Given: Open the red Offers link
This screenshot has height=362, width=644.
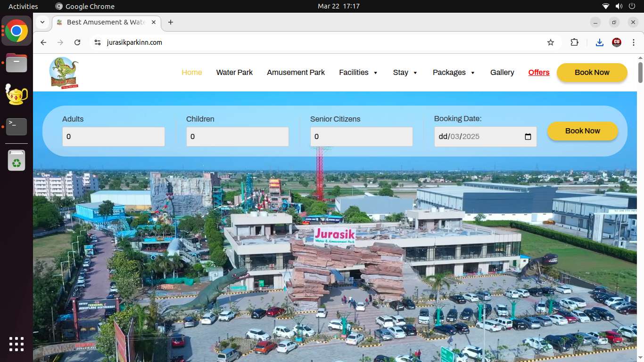Looking at the screenshot, I should pyautogui.click(x=539, y=73).
